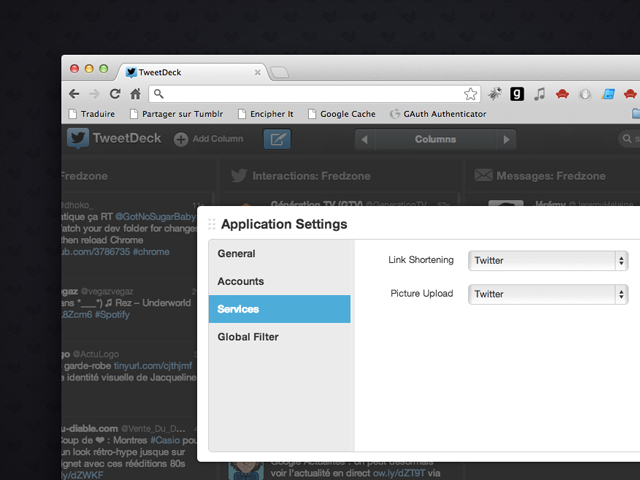This screenshot has height=480, width=640.
Task: Click the Columns navigation button
Action: [436, 140]
